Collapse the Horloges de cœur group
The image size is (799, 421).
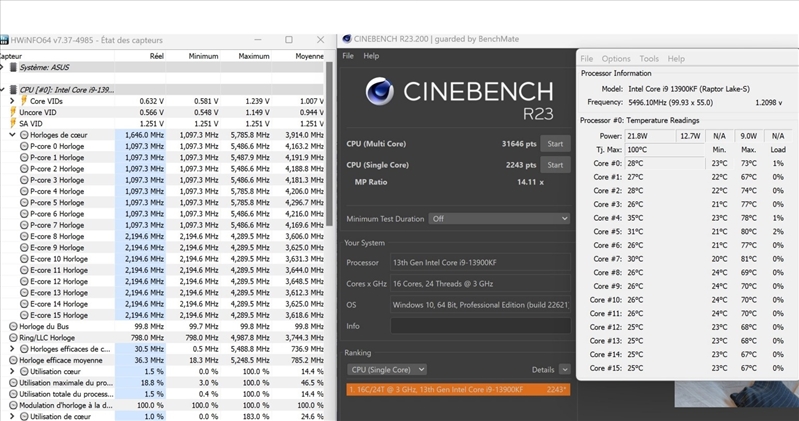pyautogui.click(x=12, y=135)
